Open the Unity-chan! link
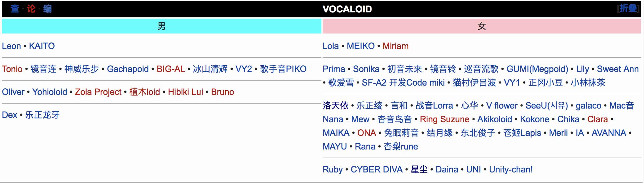644x183 pixels. click(511, 170)
